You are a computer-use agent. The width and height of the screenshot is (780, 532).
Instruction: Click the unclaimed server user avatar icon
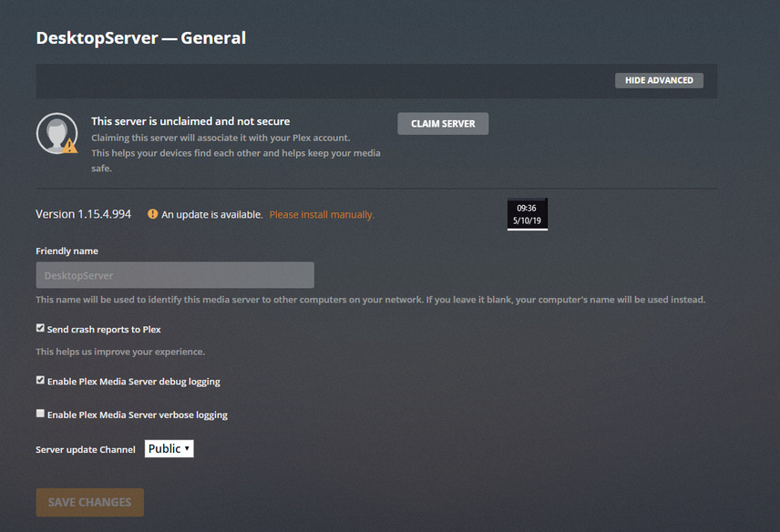[57, 133]
